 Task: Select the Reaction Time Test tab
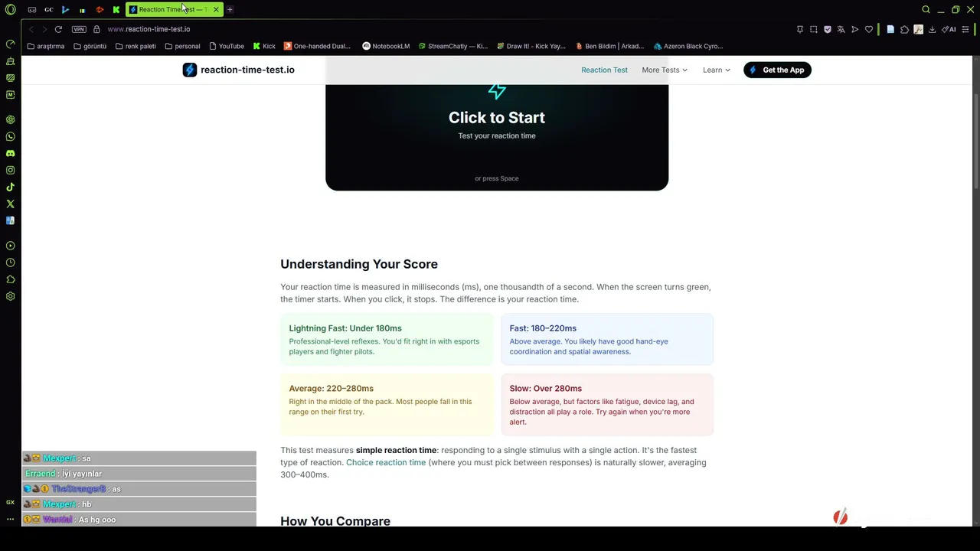(173, 9)
